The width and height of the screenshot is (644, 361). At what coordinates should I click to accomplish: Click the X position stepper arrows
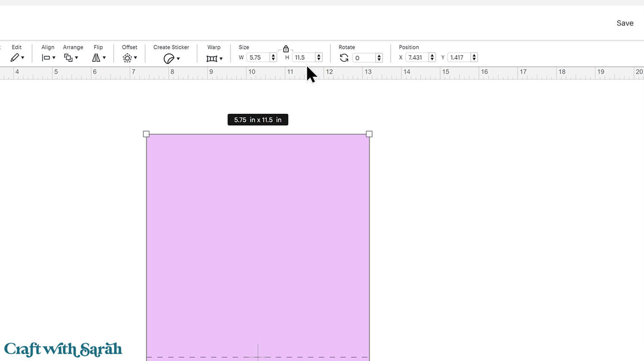coord(432,58)
